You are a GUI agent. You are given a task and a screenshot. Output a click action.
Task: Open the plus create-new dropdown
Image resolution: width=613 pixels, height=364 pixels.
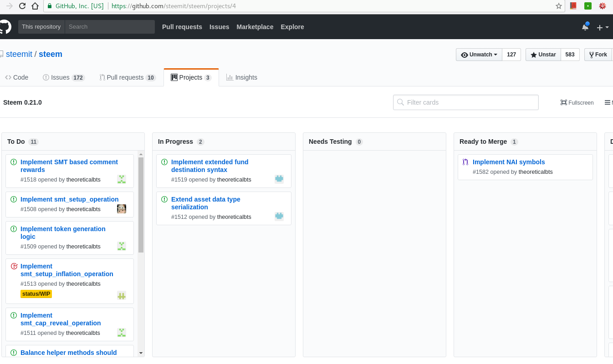(x=603, y=27)
